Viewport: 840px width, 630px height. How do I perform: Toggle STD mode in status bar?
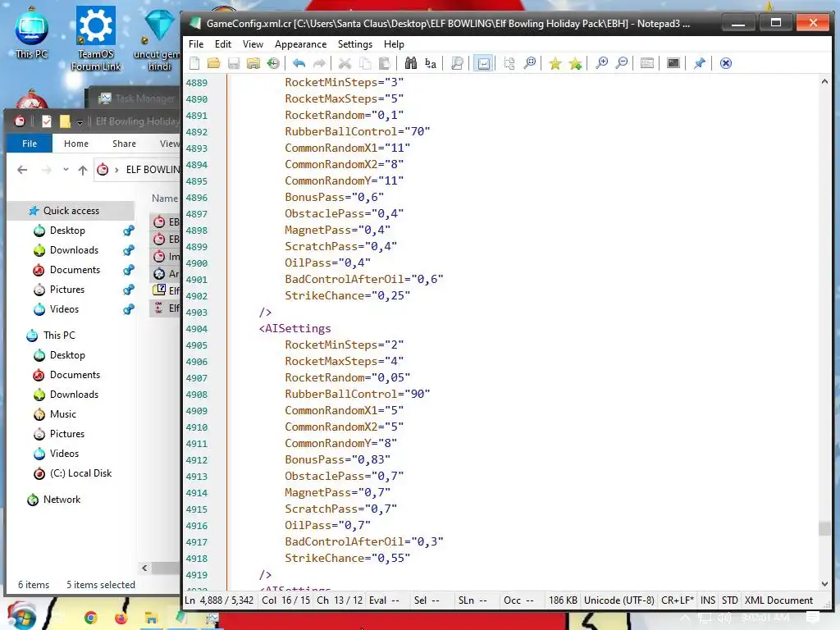pos(729,600)
